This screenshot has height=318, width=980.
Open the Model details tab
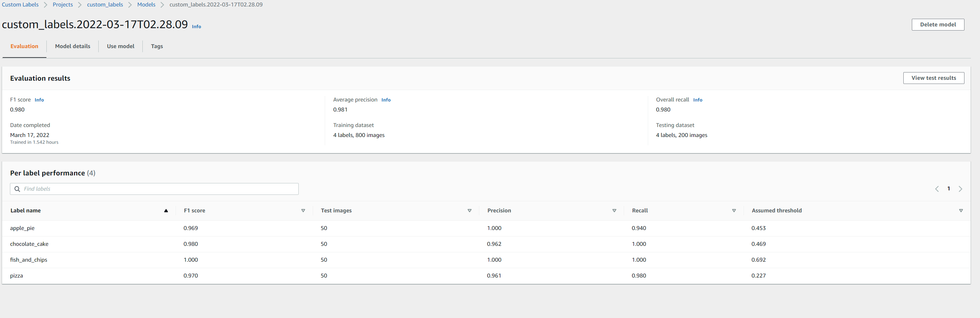point(73,46)
